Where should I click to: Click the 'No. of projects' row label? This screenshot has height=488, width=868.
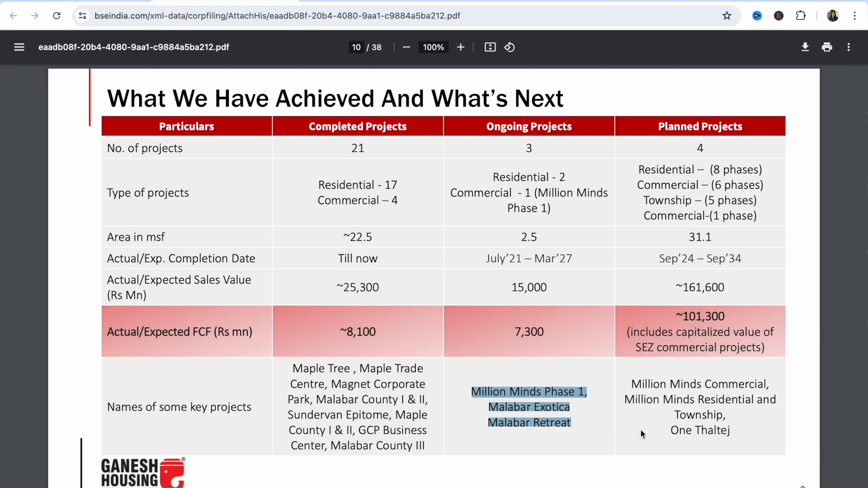pos(145,148)
